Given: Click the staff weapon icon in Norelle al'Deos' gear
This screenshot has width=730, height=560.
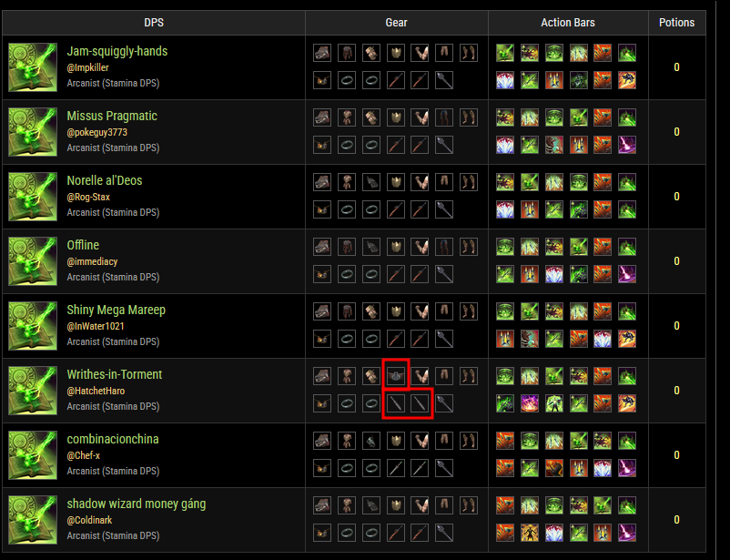Looking at the screenshot, I should [444, 209].
